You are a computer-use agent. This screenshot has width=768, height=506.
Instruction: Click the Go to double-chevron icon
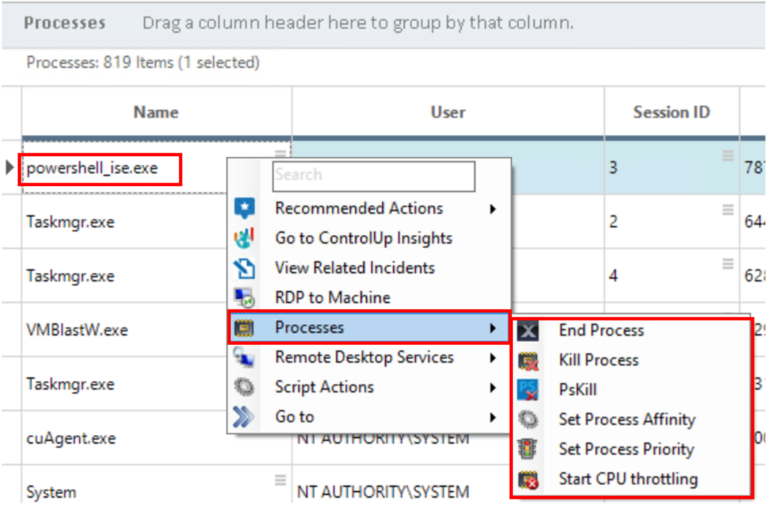[244, 417]
